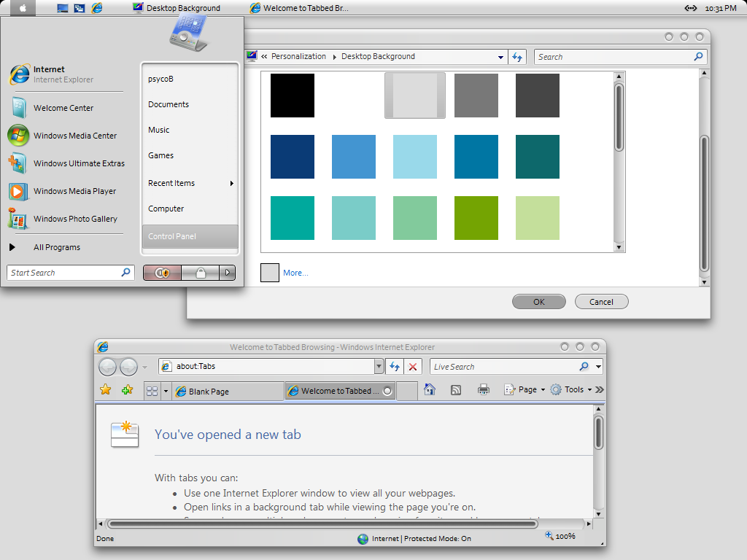Open Music folder from start menu
This screenshot has height=560, width=747.
point(190,130)
